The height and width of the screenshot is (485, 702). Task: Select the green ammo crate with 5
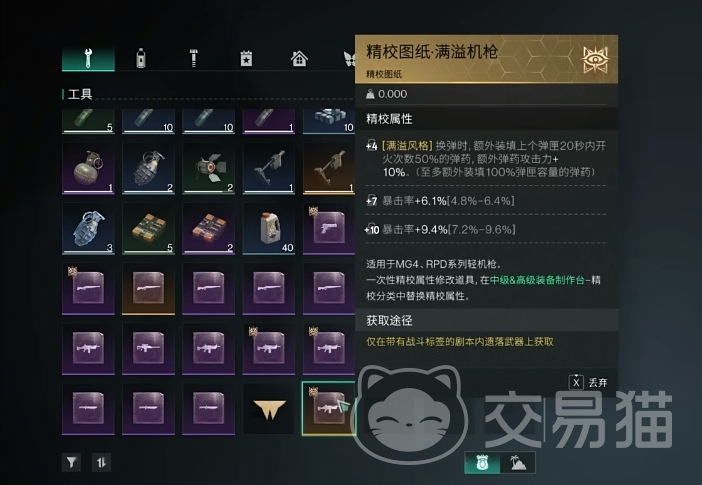click(148, 228)
